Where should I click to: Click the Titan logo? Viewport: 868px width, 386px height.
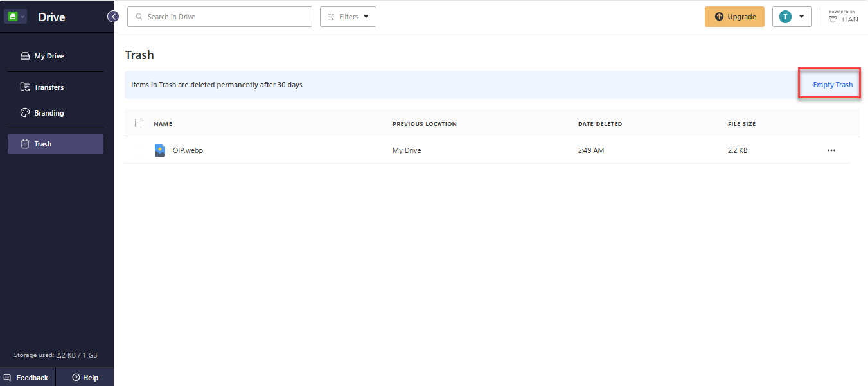click(x=843, y=17)
